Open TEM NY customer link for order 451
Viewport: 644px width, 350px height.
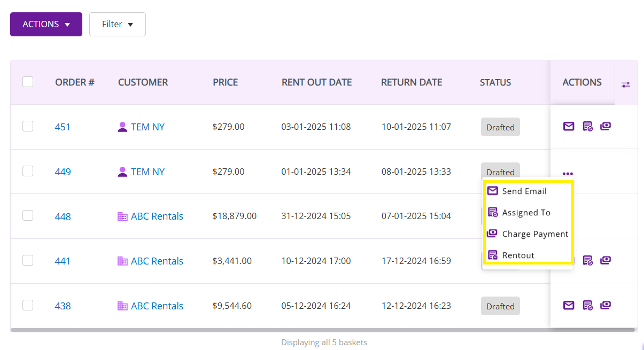[x=148, y=127]
